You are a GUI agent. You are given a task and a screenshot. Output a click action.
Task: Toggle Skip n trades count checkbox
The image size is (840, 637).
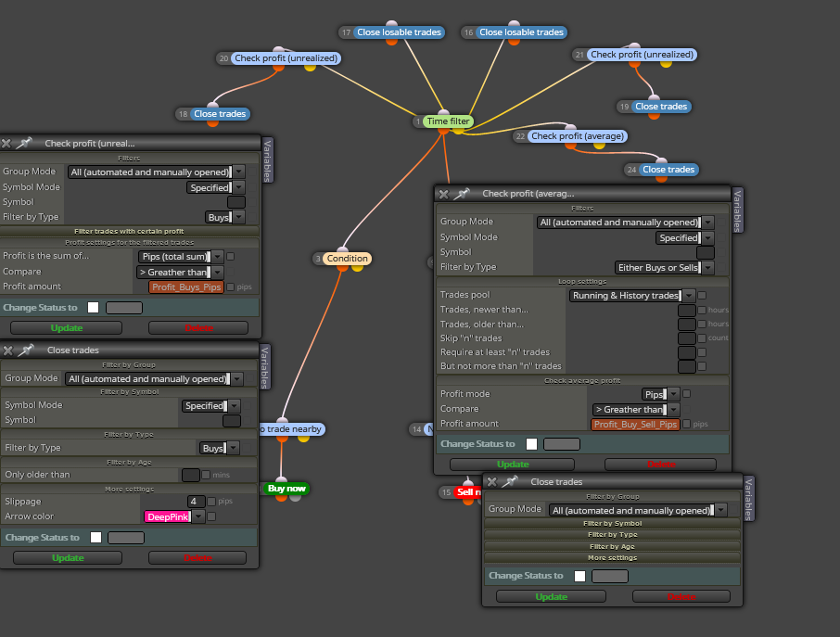702,338
